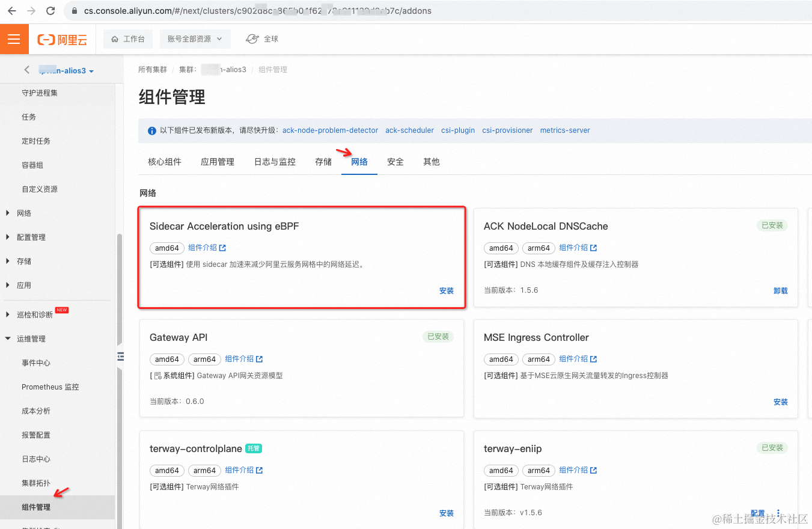
Task: Open 组件介绍 link for MSE Ingress Controller
Action: (x=578, y=359)
